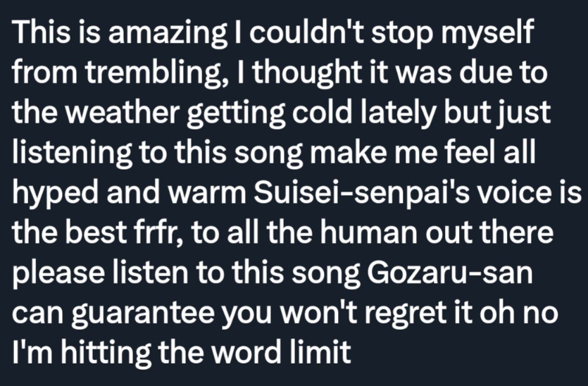Image resolution: width=588 pixels, height=386 pixels.
Task: Select the word "lately"
Action: click(x=399, y=114)
